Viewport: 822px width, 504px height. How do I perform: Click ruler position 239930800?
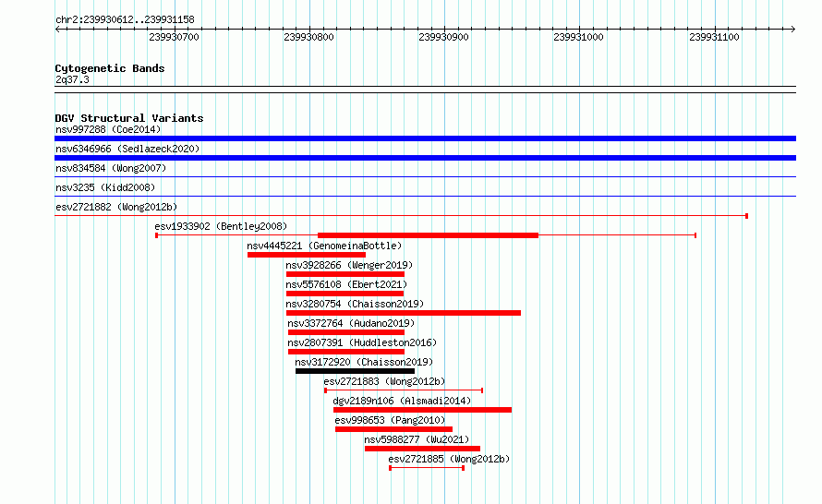pyautogui.click(x=308, y=37)
